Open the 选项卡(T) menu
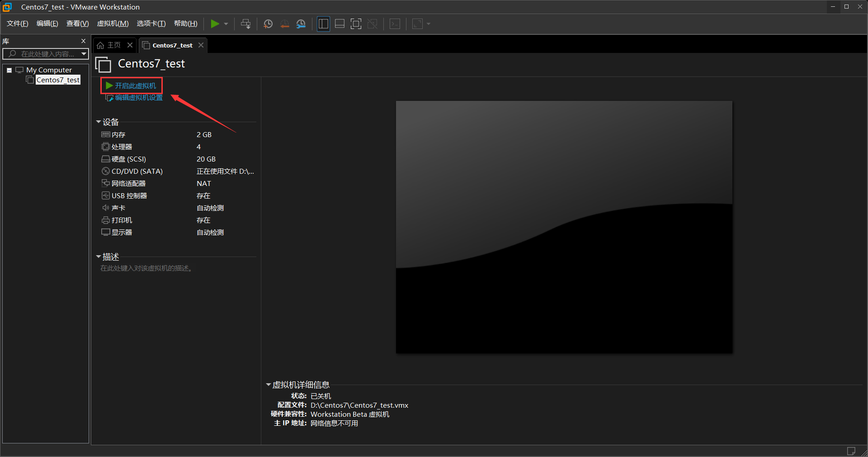868x457 pixels. tap(151, 24)
